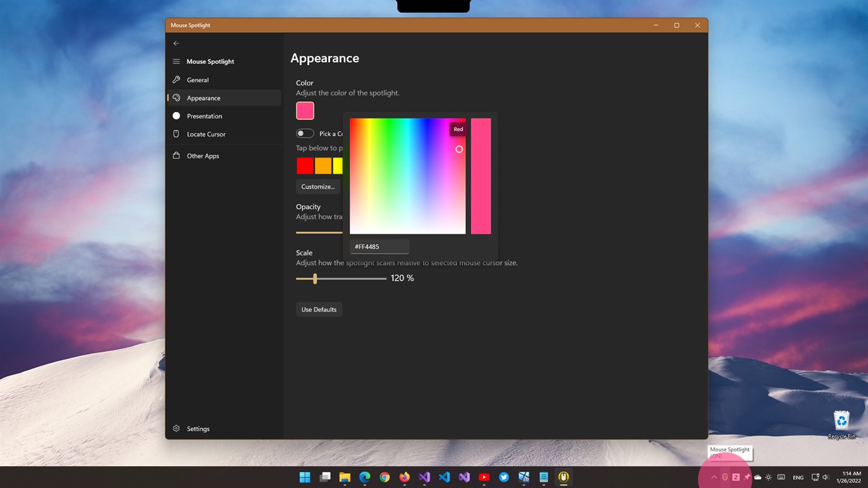This screenshot has height=488, width=868.
Task: Toggle the Pick a Color switch
Action: coord(305,133)
